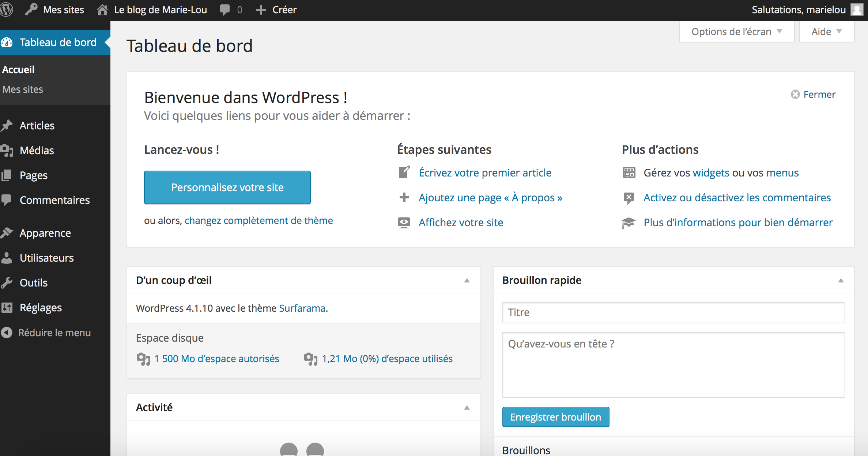Follow Activez ou désactivez les commentaires link
This screenshot has height=456, width=868.
(737, 198)
